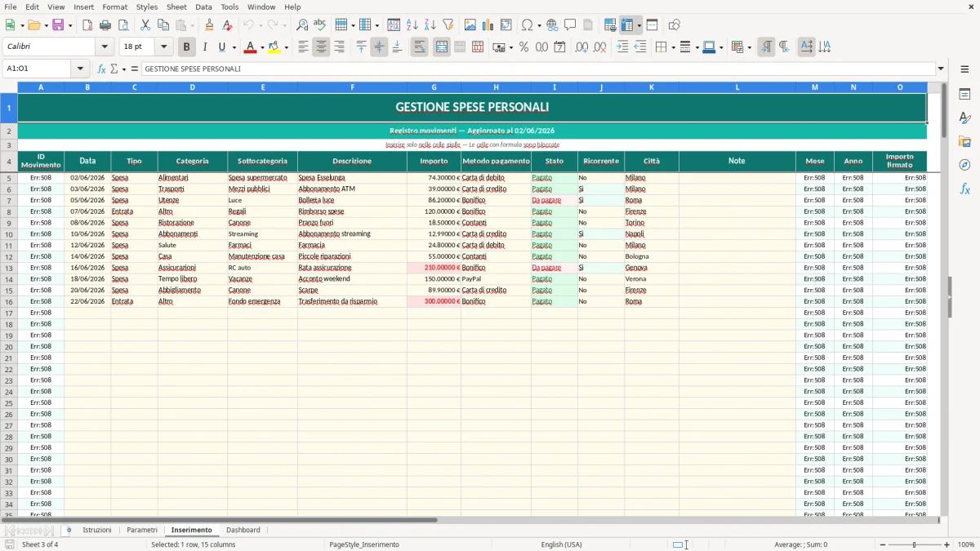Image resolution: width=980 pixels, height=551 pixels.
Task: Insert Special Character omega icon
Action: click(527, 25)
